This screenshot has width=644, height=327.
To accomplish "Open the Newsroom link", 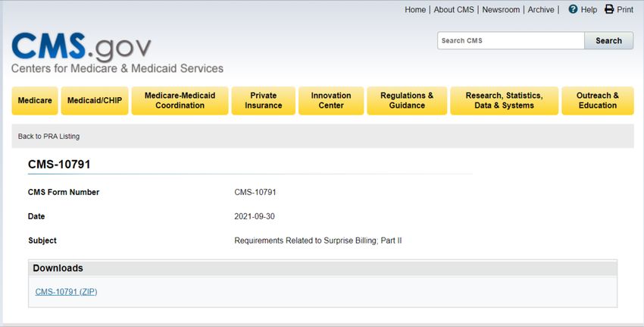I will coord(501,9).
